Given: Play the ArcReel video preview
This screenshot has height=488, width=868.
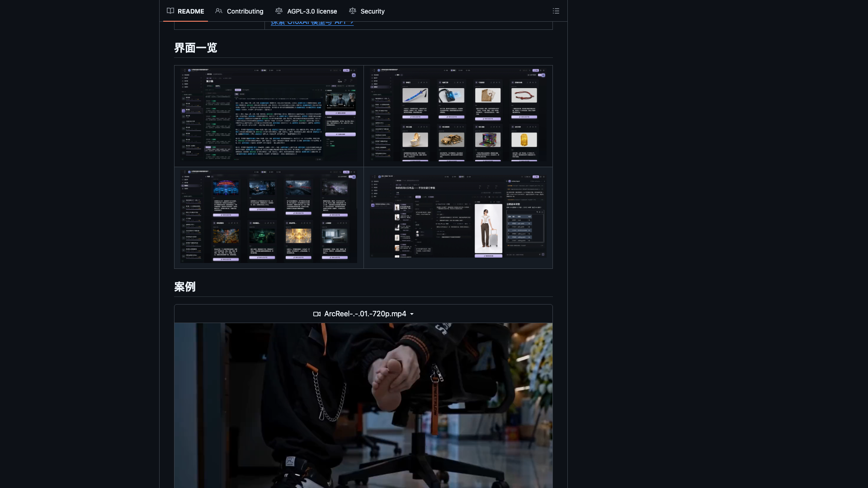Looking at the screenshot, I should click(363, 405).
